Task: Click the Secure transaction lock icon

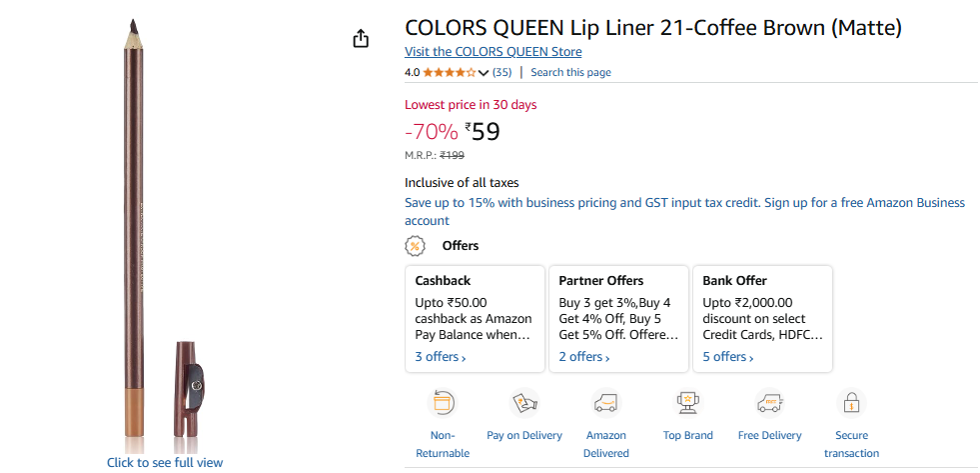Action: click(851, 404)
